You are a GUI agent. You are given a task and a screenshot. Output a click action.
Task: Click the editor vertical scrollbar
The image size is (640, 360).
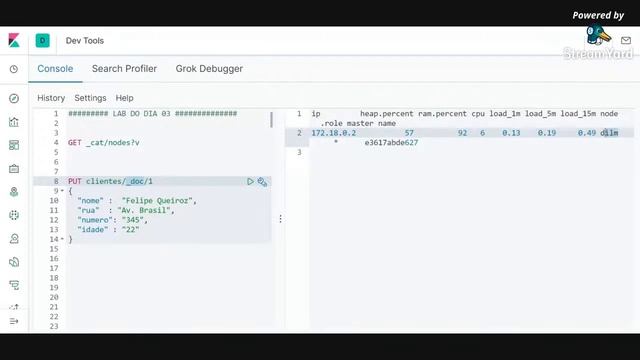pos(271,120)
